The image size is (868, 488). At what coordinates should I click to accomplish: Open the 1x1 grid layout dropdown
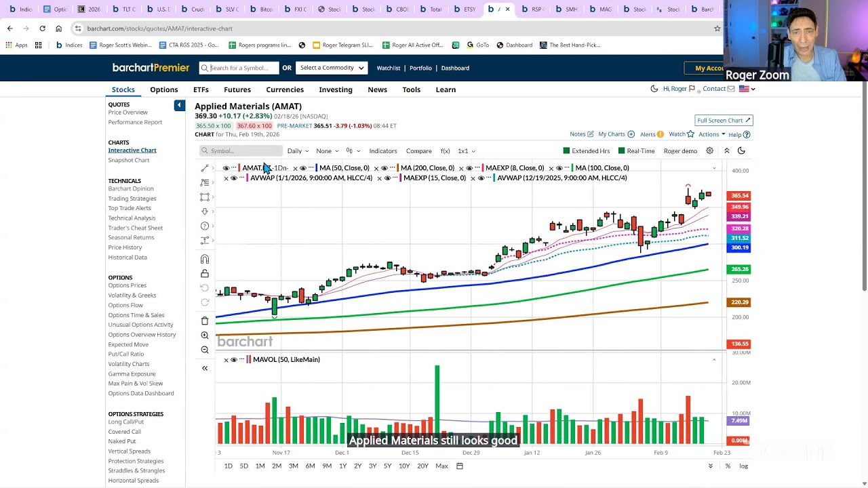[x=467, y=151]
